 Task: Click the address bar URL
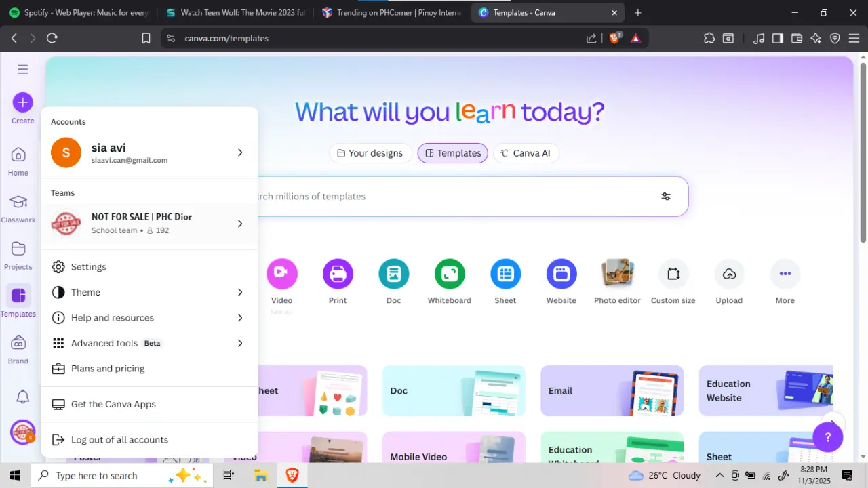tap(226, 39)
